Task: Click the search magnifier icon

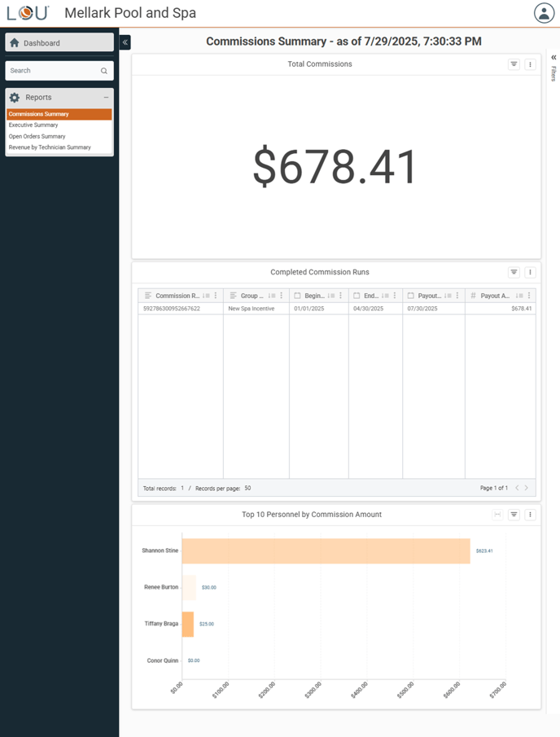Action: click(x=104, y=71)
